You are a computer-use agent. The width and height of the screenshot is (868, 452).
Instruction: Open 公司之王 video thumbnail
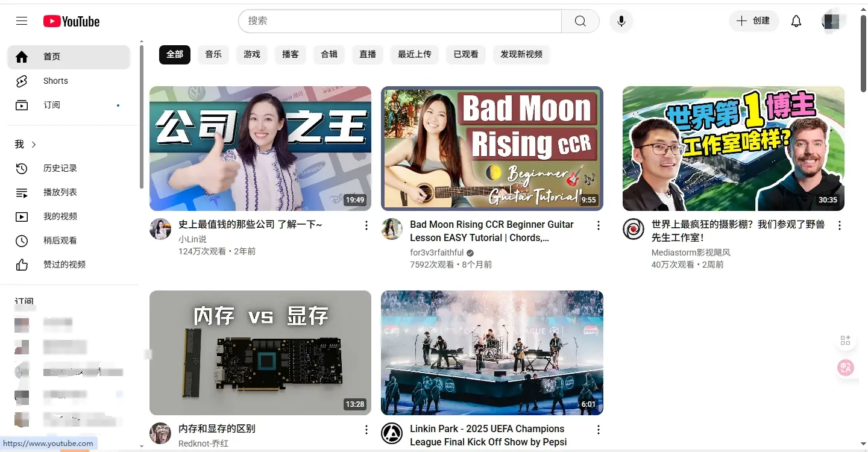260,148
